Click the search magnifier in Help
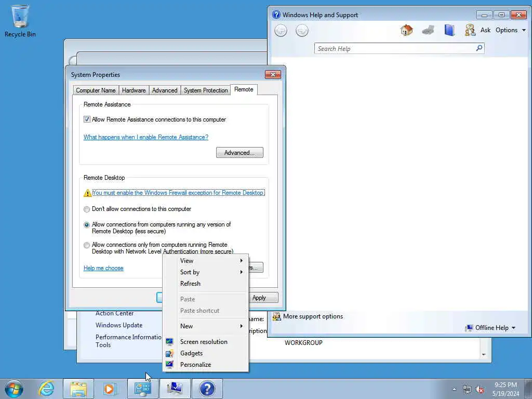Screen dimensions: 532x399 tap(479, 48)
